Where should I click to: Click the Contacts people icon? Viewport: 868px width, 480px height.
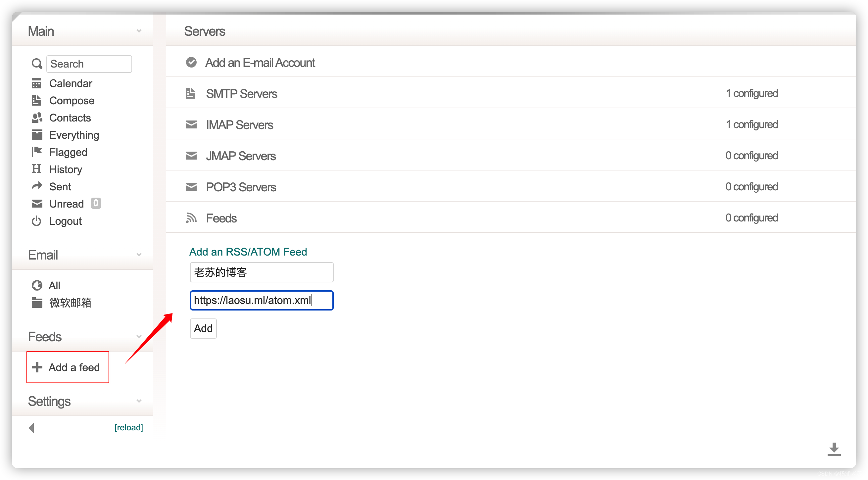(37, 118)
